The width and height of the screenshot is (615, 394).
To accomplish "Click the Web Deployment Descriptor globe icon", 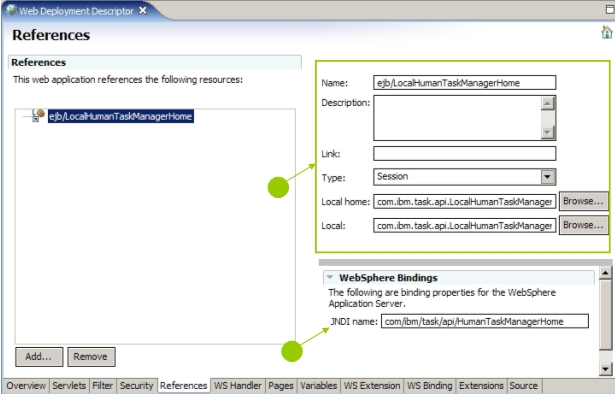I will (x=11, y=10).
